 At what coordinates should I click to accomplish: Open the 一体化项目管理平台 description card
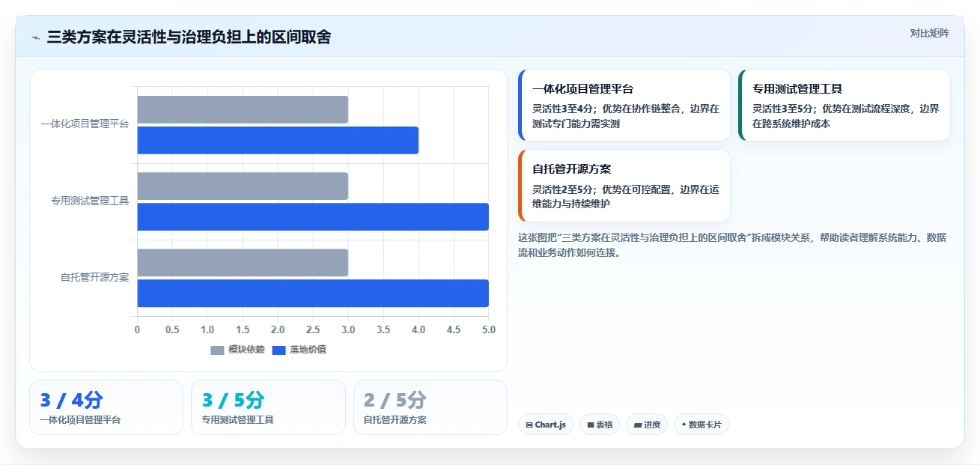624,106
